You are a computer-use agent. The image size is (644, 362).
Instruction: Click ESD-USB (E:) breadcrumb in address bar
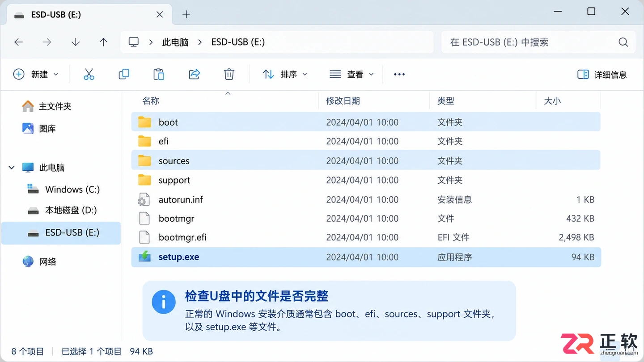pos(238,42)
